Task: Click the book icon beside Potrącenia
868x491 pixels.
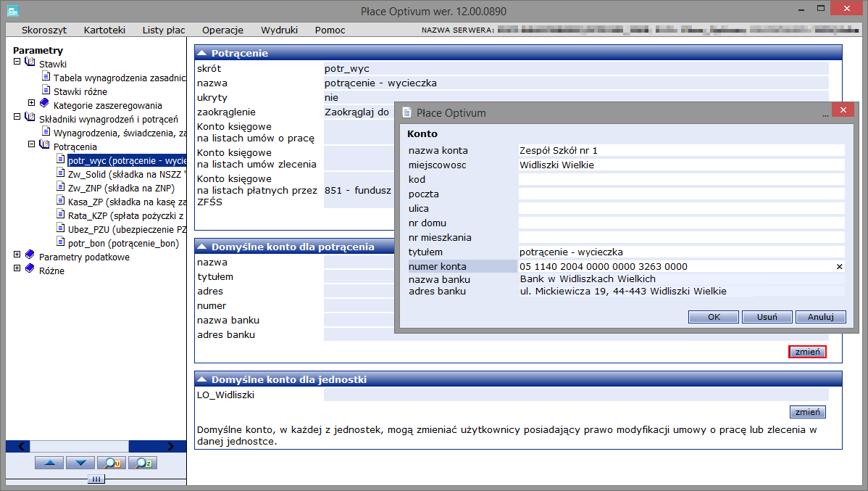Action: point(45,144)
